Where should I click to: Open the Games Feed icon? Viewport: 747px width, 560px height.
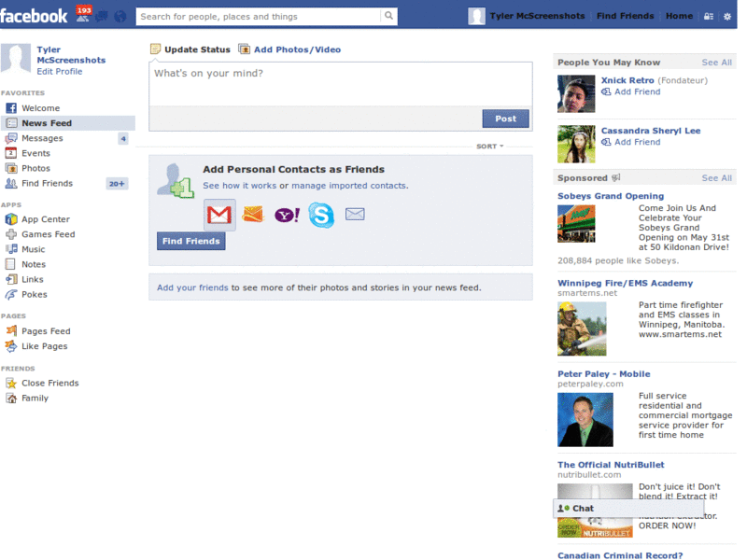click(11, 234)
